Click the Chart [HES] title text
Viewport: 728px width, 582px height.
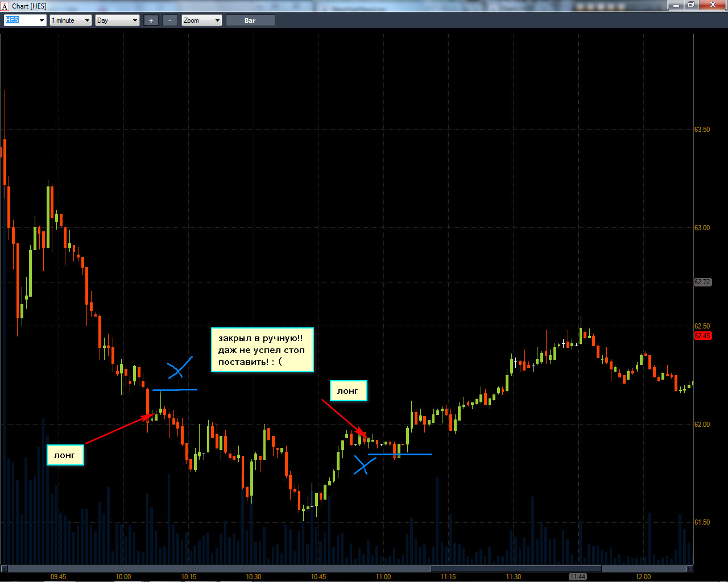point(29,6)
